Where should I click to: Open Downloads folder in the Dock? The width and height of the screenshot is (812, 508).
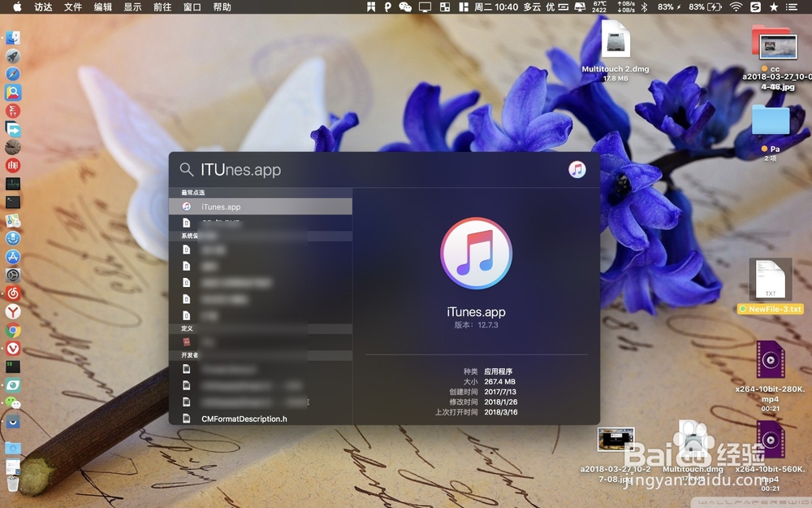[13, 448]
